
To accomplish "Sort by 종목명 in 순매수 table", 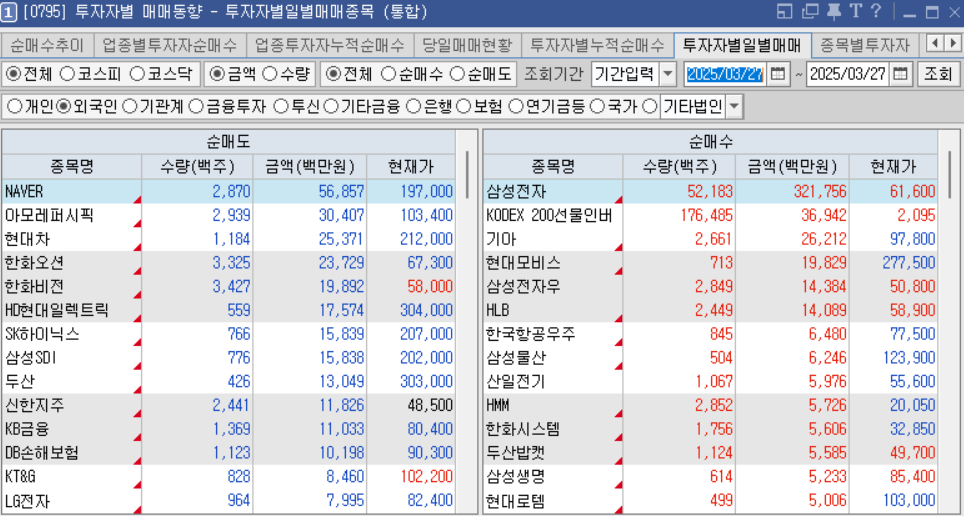I will coord(553,166).
